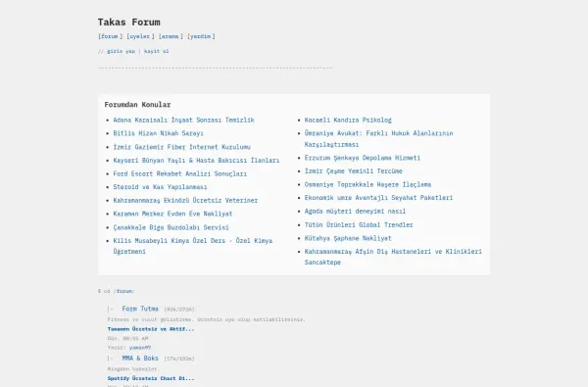Open last post 'Tamamen Ücretsiz ve Aktif...'
The height and width of the screenshot is (387, 588).
tap(151, 329)
